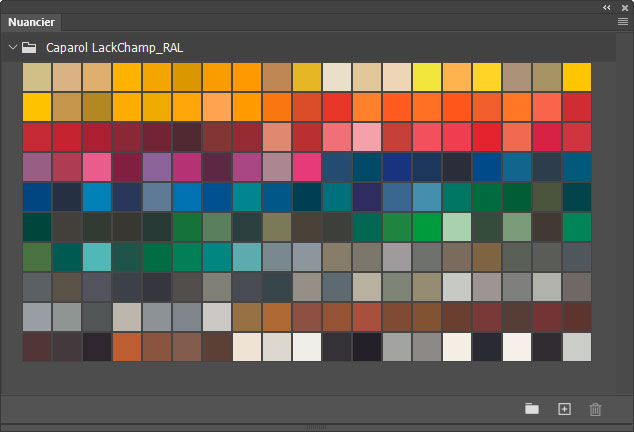Viewport: 634px width, 432px height.
Task: Choose the orange-brown swatch in bottom row
Action: click(127, 347)
